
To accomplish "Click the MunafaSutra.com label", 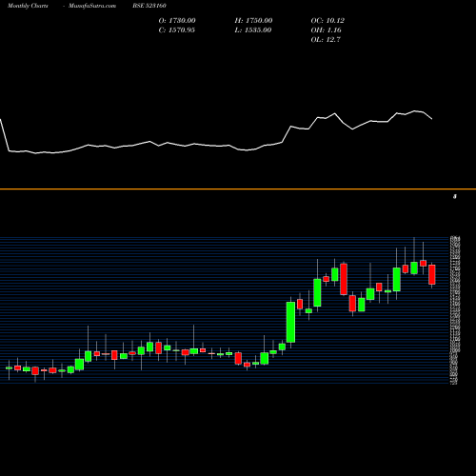I will pyautogui.click(x=92, y=6).
